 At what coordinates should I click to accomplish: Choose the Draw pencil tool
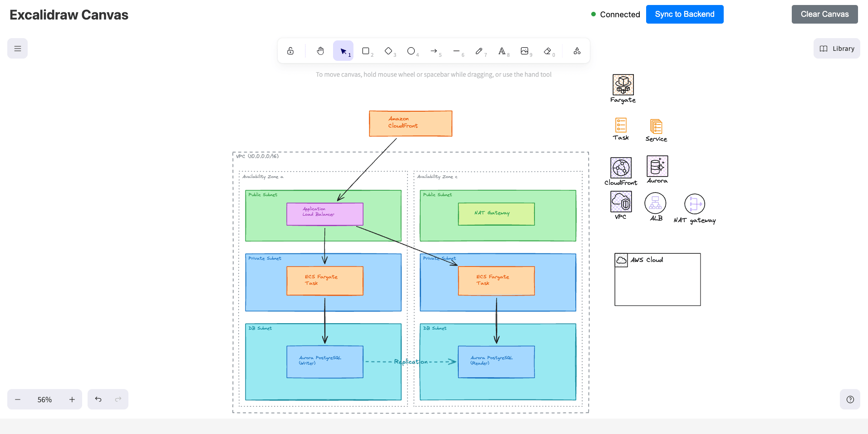479,51
